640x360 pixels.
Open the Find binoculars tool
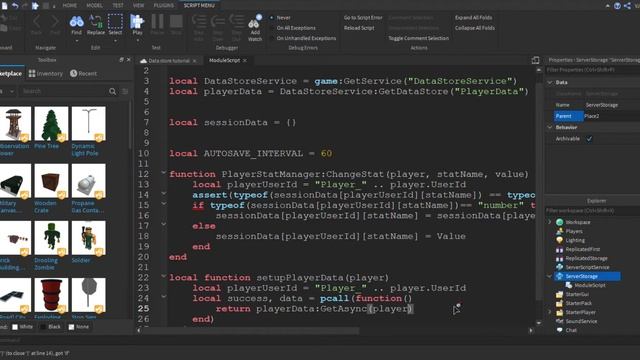click(x=76, y=21)
